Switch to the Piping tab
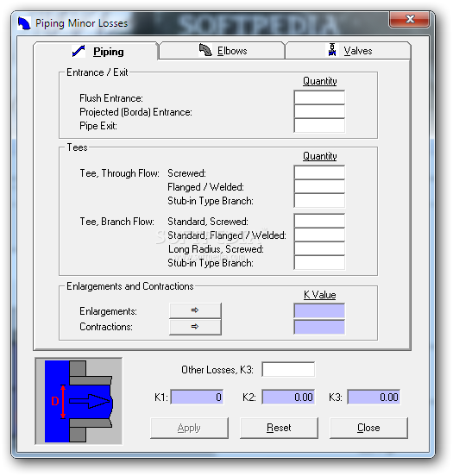 click(96, 51)
